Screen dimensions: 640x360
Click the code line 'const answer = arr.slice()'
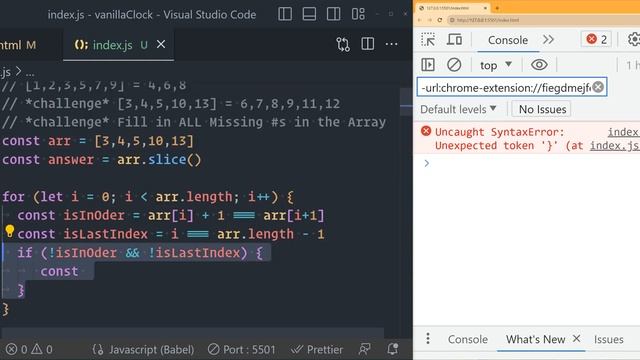(102, 159)
